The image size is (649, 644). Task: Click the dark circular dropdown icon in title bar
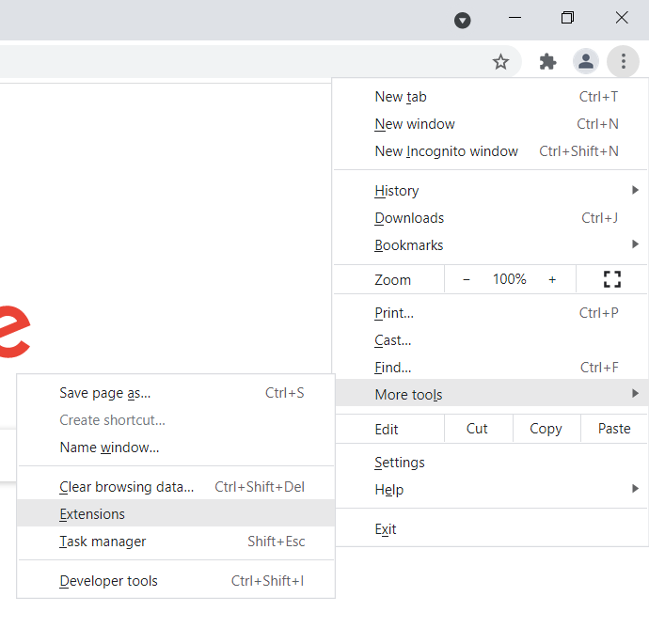point(463,21)
